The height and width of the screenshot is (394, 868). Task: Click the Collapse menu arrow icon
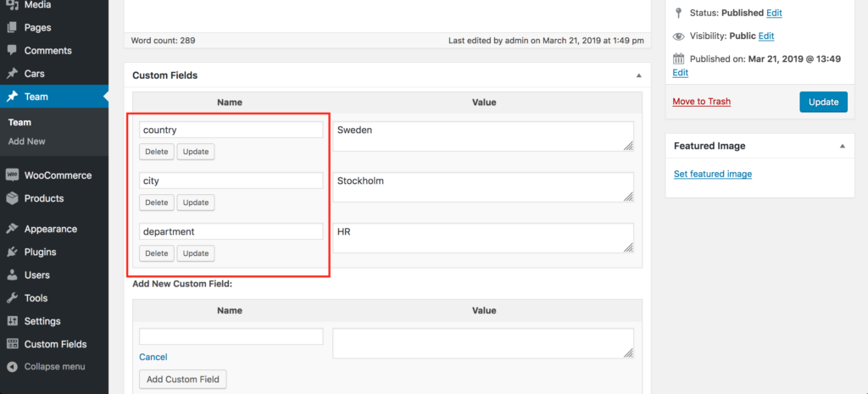point(12,366)
